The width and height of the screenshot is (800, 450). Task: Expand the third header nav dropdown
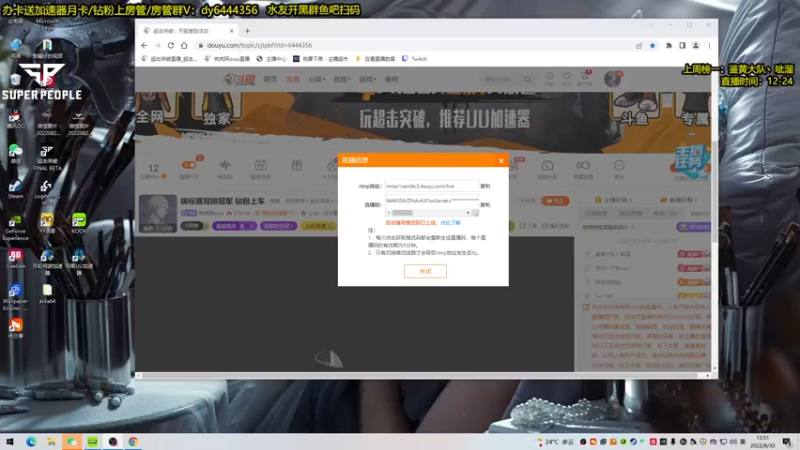point(316,80)
